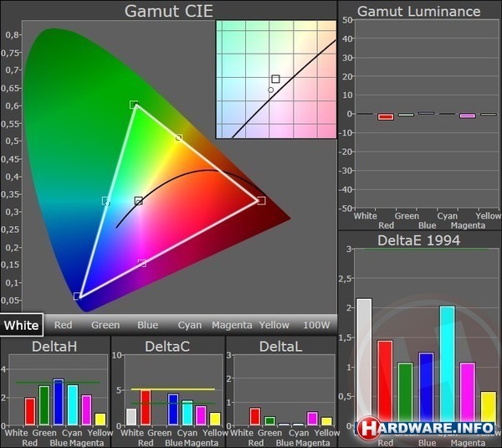
Task: Click the white point inset zoom view
Action: 276,80
